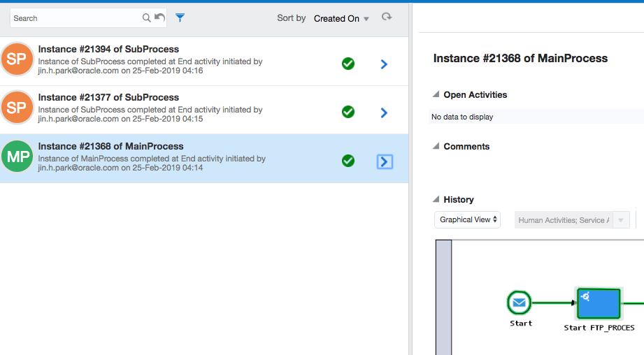Collapse the Open Activities section
Viewport: 644px width, 355px height.
(x=436, y=95)
